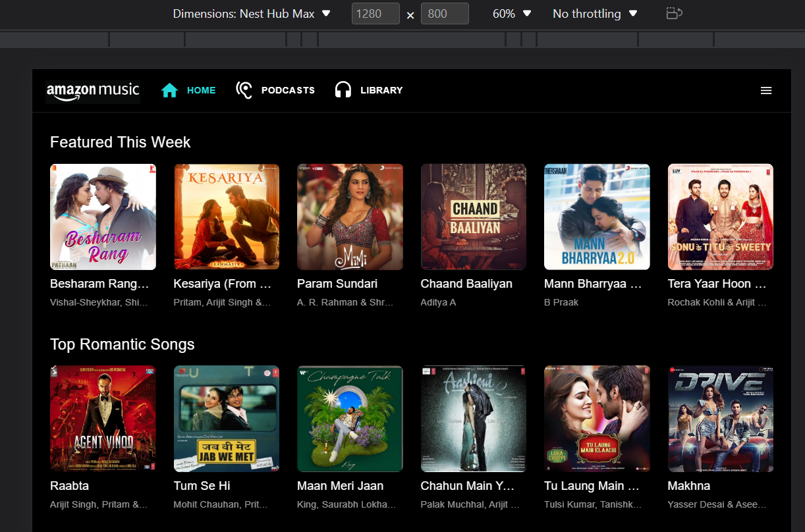This screenshot has height=532, width=805.
Task: Open the Kesariya album cover
Action: [x=227, y=217]
